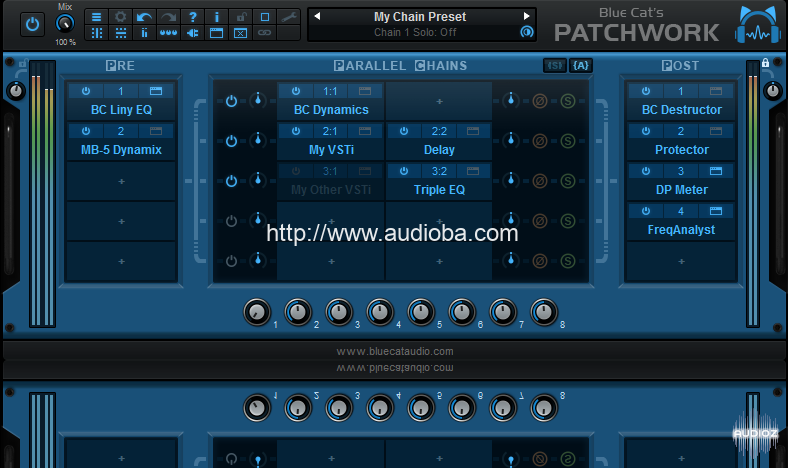Viewport: 788px width, 468px height.
Task: Add plug-in to empty slot 1:2
Action: tap(439, 101)
